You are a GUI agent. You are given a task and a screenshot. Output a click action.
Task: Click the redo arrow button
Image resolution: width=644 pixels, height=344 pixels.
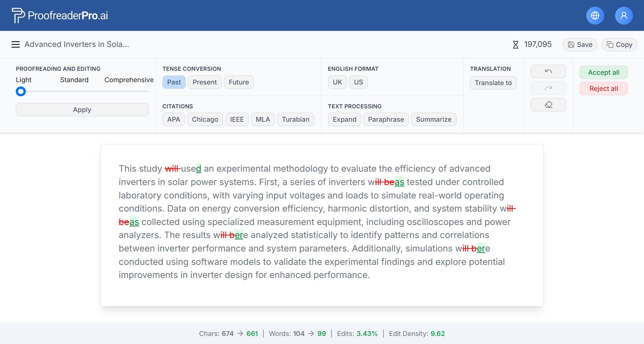tap(548, 88)
